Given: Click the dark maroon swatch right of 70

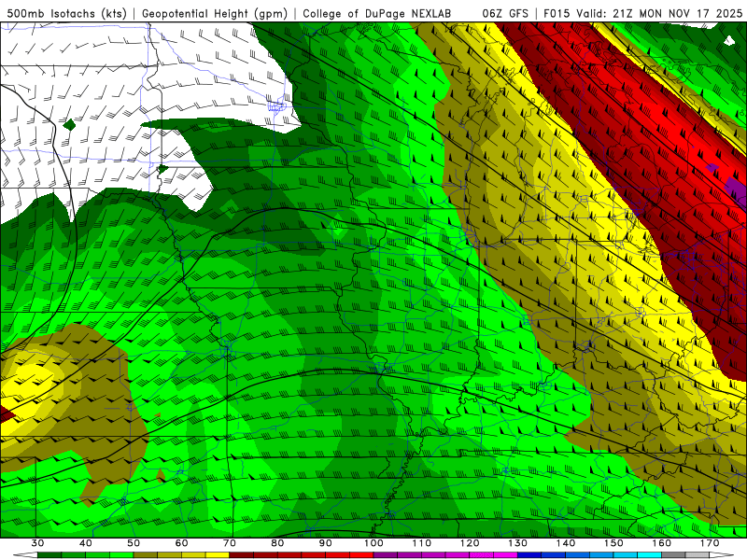Looking at the screenshot, I should click(242, 555).
